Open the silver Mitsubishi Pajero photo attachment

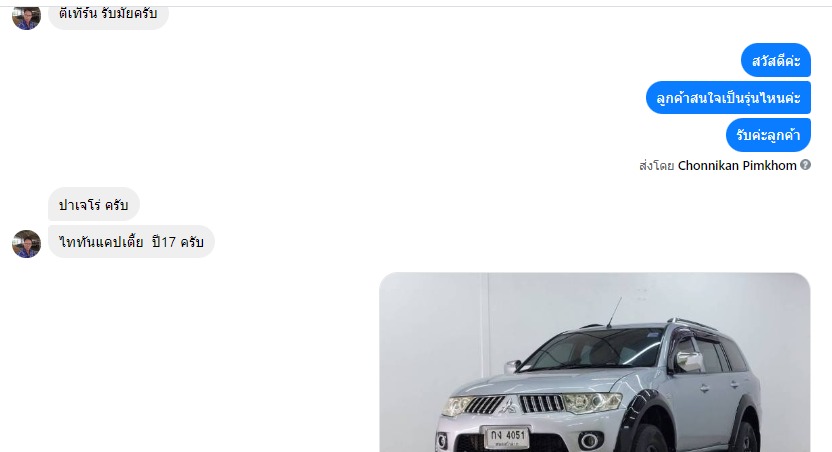594,362
